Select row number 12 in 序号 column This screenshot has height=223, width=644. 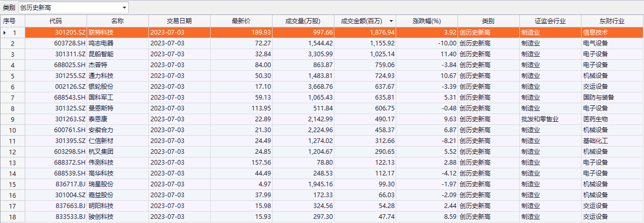(12, 152)
